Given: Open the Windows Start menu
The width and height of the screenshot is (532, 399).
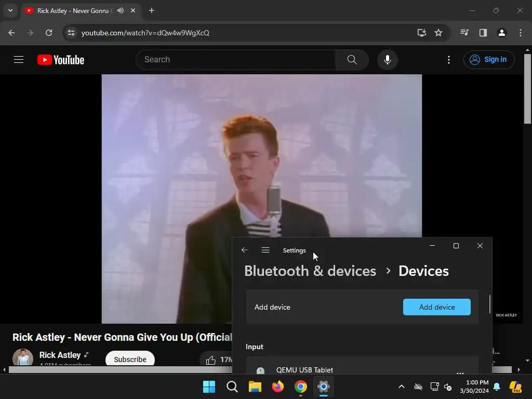Looking at the screenshot, I should 209,387.
